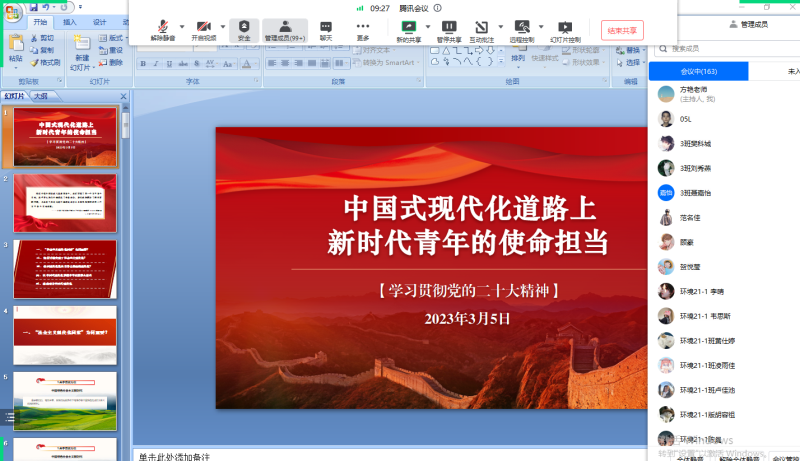Open the Security (安全) shield icon

[243, 29]
